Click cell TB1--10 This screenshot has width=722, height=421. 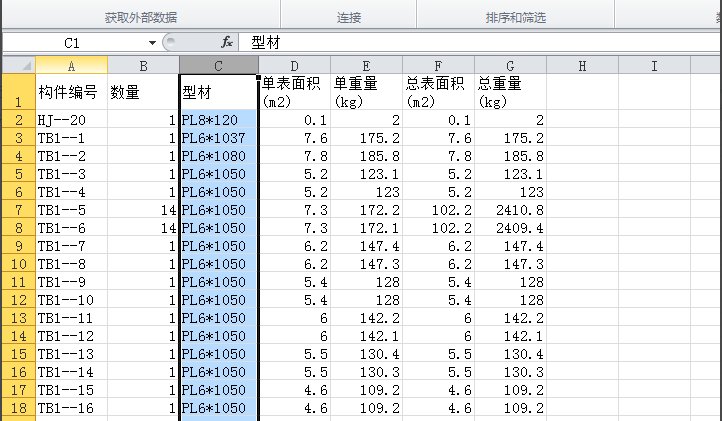pyautogui.click(x=71, y=300)
